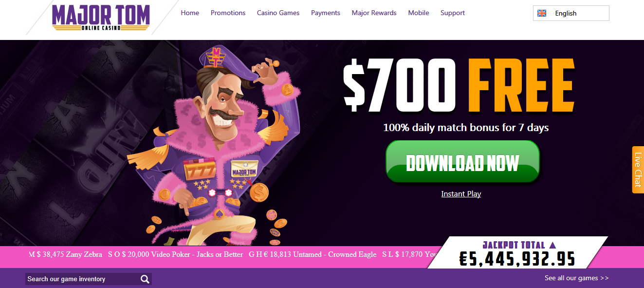
Task: Click the jackpot total amount display
Action: coord(517,259)
